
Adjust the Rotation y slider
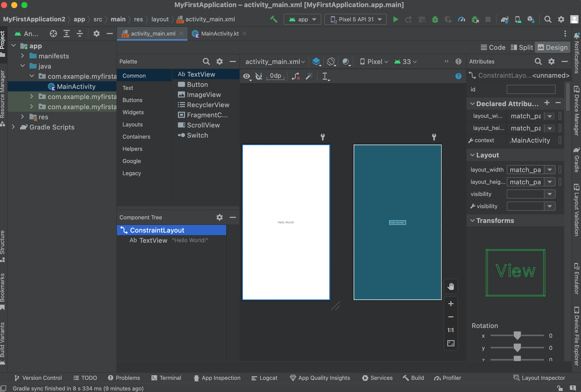517,348
